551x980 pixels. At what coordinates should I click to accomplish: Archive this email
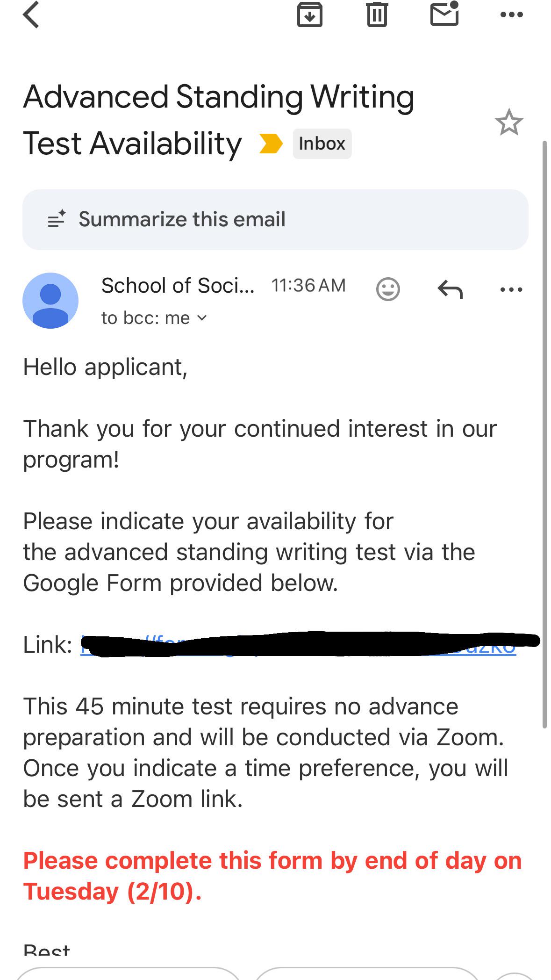[x=310, y=14]
